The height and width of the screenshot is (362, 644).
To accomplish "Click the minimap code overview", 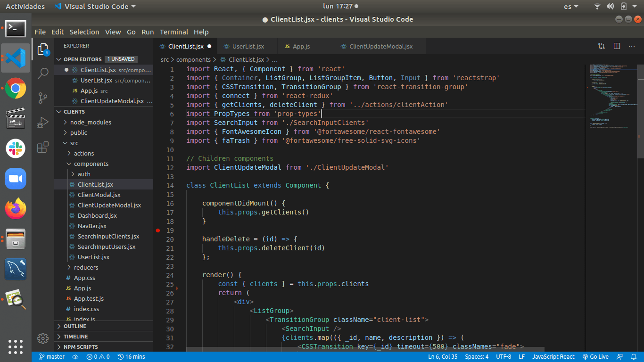I will (x=608, y=94).
